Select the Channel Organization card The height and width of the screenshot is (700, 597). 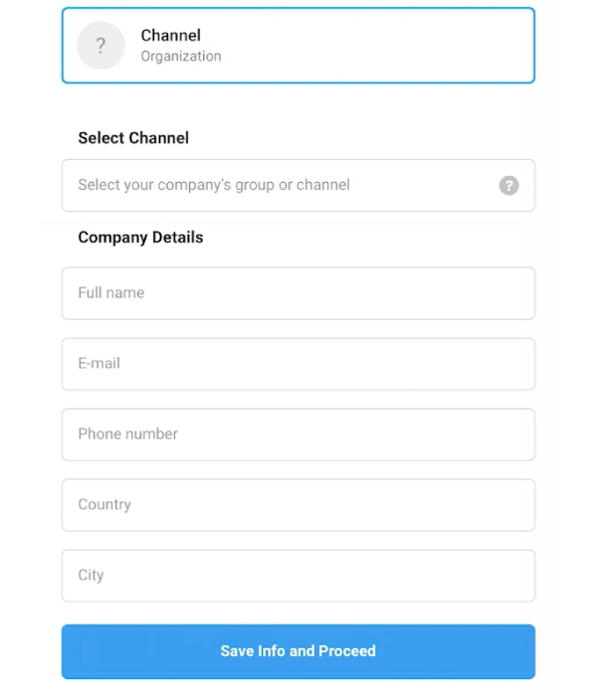(298, 45)
